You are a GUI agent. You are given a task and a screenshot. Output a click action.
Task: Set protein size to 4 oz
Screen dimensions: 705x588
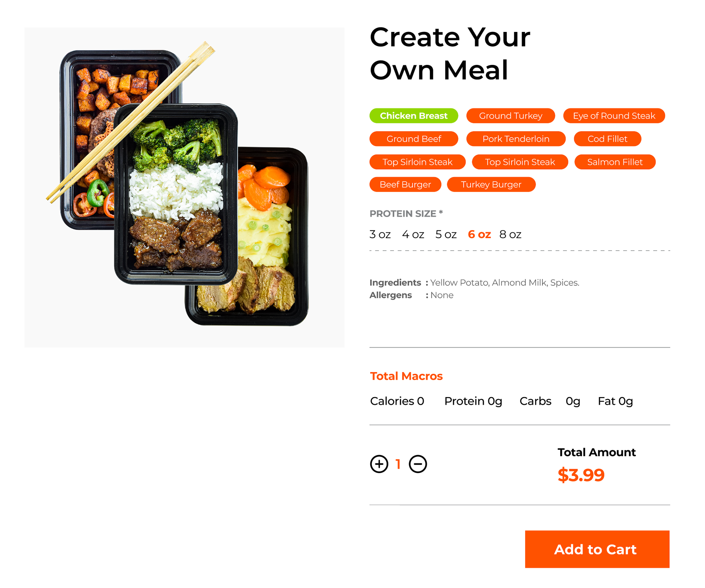click(413, 234)
